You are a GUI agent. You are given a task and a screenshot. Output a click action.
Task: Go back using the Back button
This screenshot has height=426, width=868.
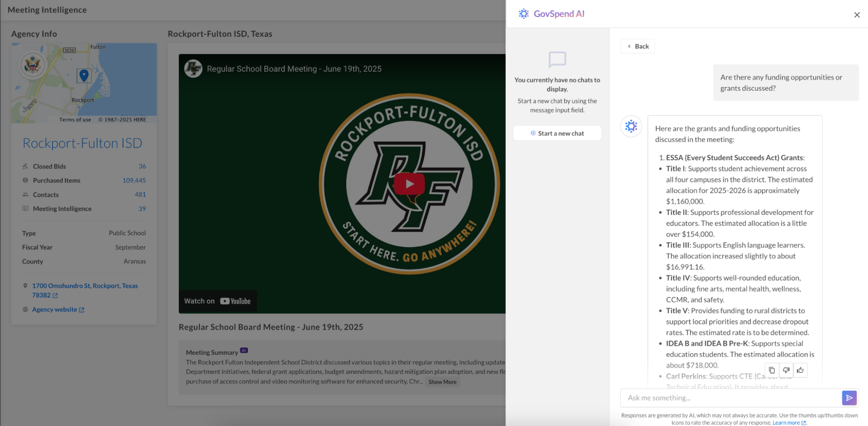coord(637,46)
